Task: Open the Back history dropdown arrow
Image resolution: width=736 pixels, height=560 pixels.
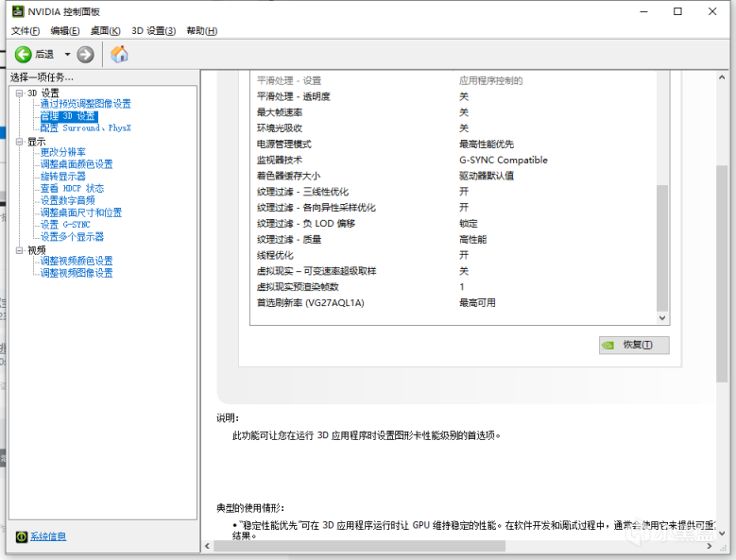Action: (67, 55)
